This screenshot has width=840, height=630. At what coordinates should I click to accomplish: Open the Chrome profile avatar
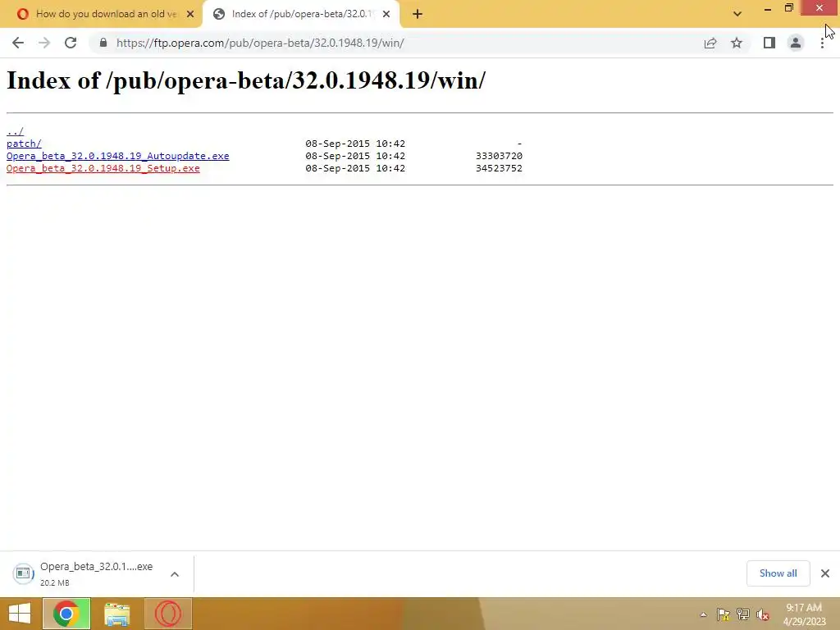pos(796,43)
